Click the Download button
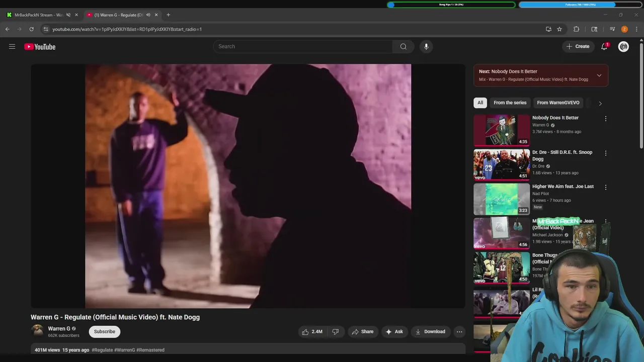644x362 pixels. (430, 332)
